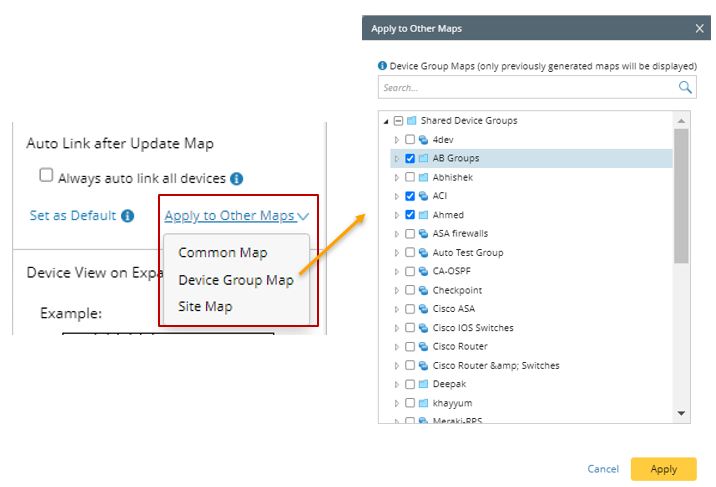Enable Always auto link all devices checkbox
Image resolution: width=716 pixels, height=487 pixels.
[x=46, y=176]
